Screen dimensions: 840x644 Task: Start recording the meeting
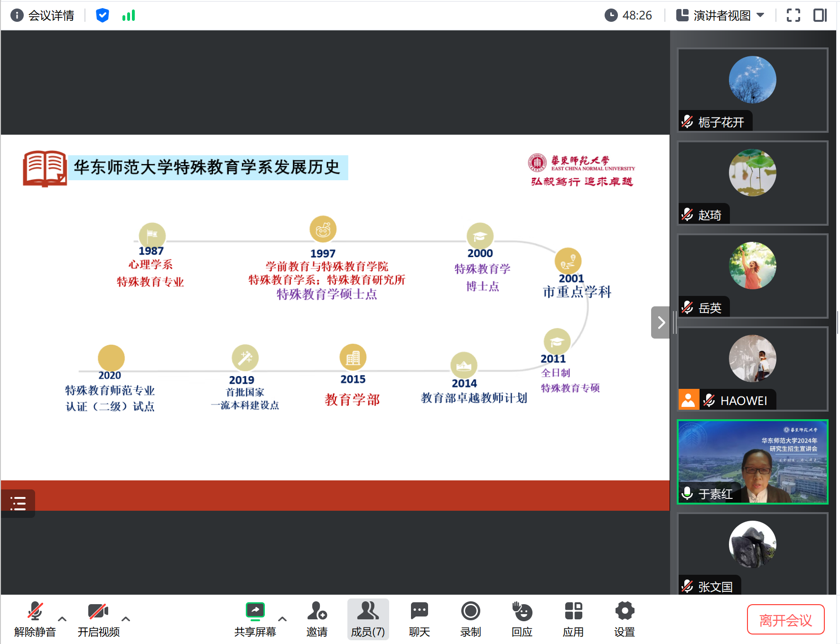[x=471, y=619]
